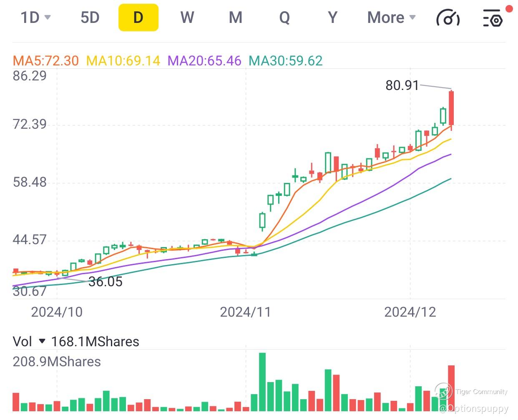This screenshot has width=518, height=420.
Task: Tap the 44.57 price axis label
Action: 30,240
